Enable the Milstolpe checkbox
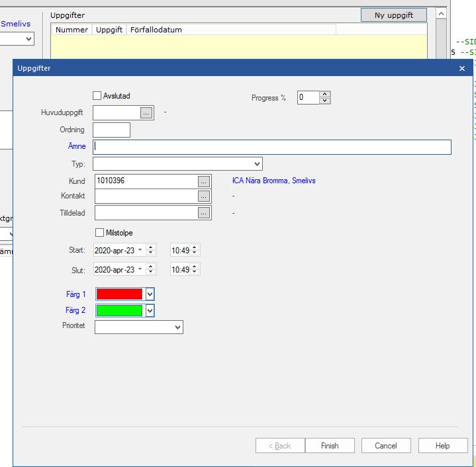 point(99,233)
